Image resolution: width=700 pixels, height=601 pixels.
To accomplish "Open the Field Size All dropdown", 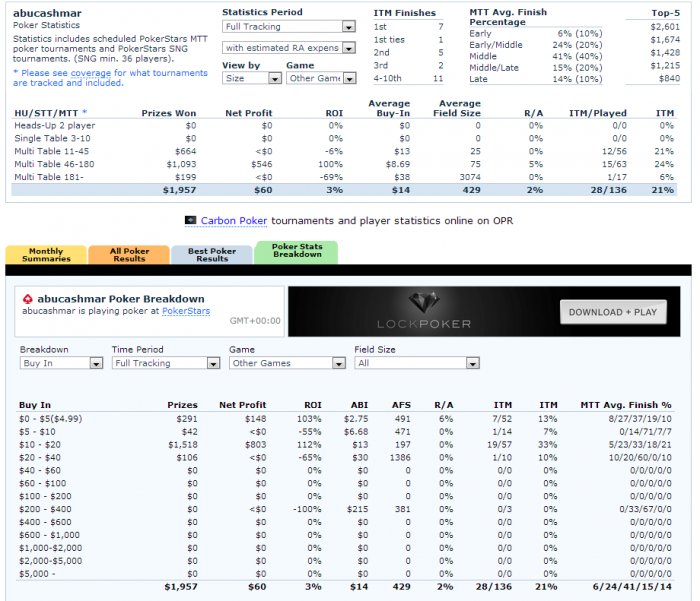I will pyautogui.click(x=417, y=363).
